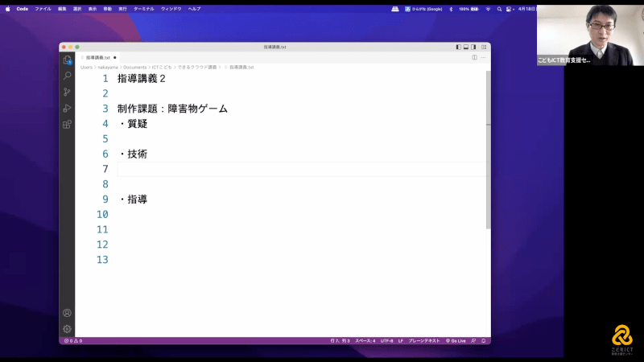The height and width of the screenshot is (362, 644).
Task: Select the 指導講義.txt editor tab
Action: coord(98,57)
